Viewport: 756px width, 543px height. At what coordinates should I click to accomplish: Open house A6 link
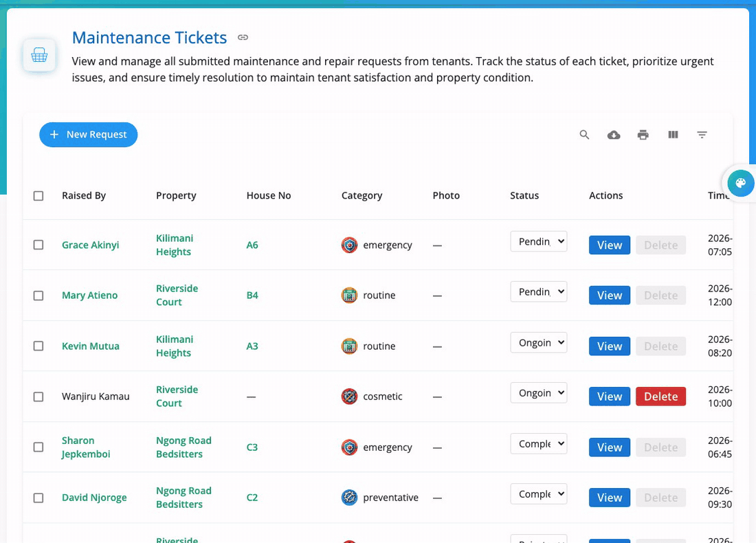(x=252, y=245)
